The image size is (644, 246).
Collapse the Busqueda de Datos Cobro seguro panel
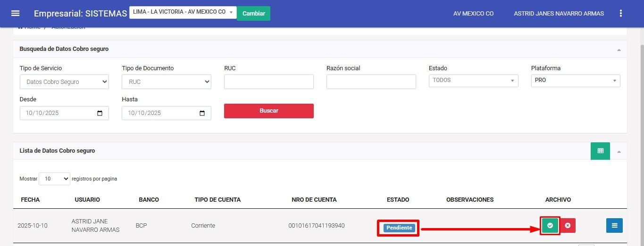[x=619, y=49]
